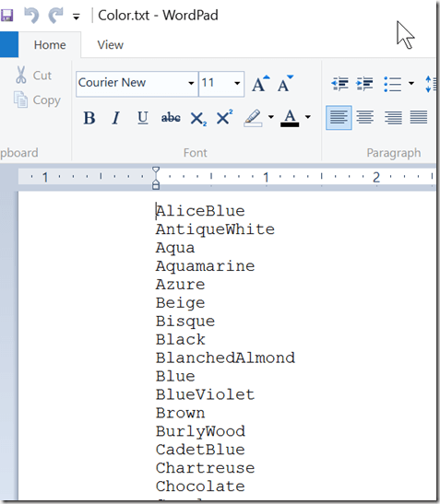The width and height of the screenshot is (440, 504).
Task: Start a bulleted list
Action: [x=393, y=84]
